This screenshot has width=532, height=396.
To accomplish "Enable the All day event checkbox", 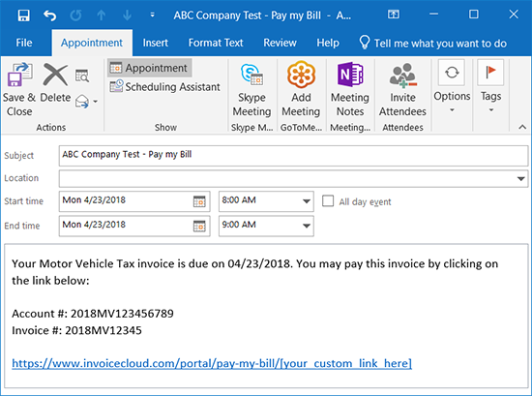I will (328, 201).
